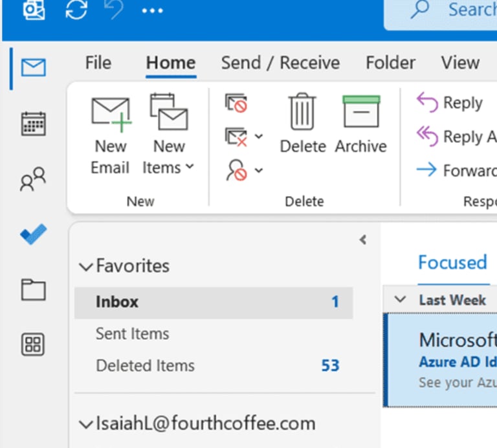Click the Send/Receive sync icon in title bar

76,10
